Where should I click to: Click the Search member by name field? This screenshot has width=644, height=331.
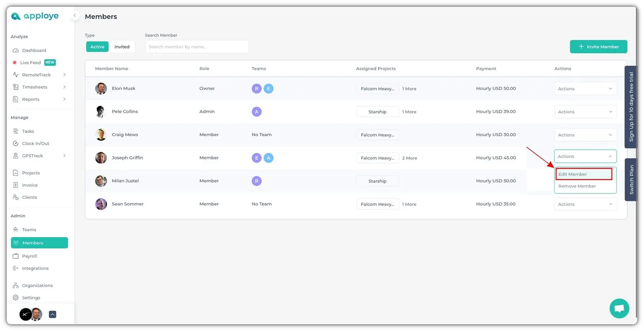197,47
